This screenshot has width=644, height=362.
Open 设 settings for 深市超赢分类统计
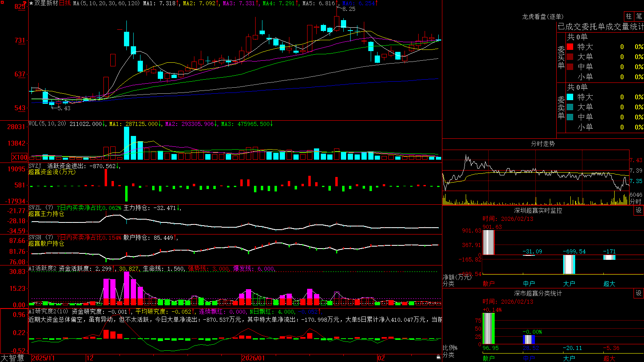[639, 293]
